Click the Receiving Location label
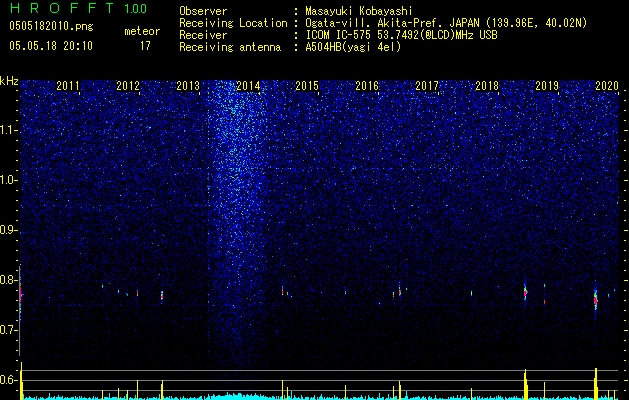The height and width of the screenshot is (400, 629). [233, 23]
